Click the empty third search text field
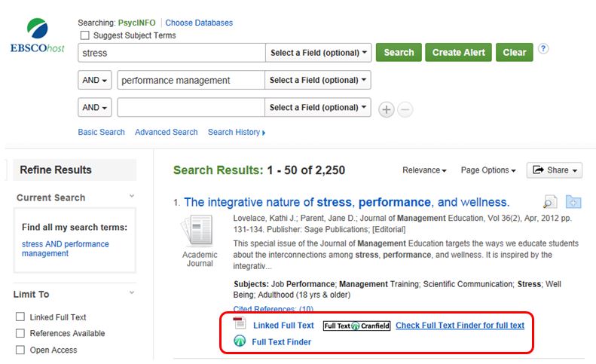Viewport: 596px width, 364px height. 191,108
